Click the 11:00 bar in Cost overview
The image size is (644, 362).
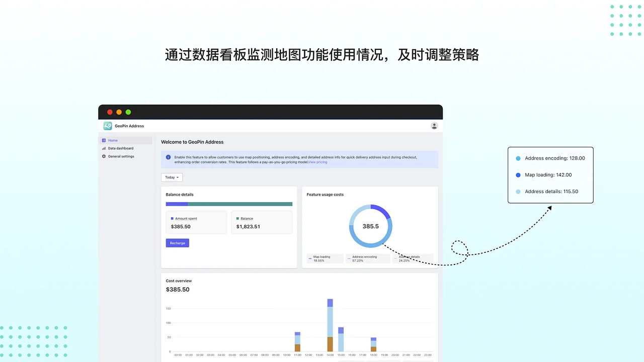(x=297, y=342)
